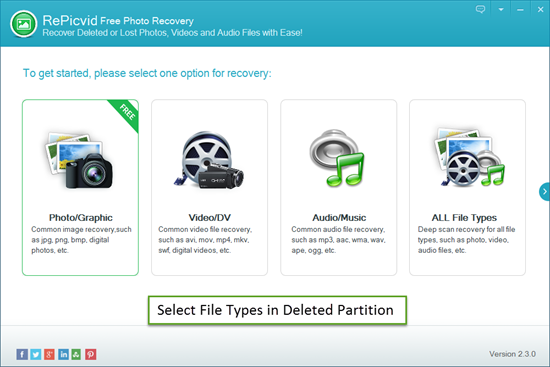Click the Photo/Graphic title text
The height and width of the screenshot is (367, 550).
[x=81, y=218]
